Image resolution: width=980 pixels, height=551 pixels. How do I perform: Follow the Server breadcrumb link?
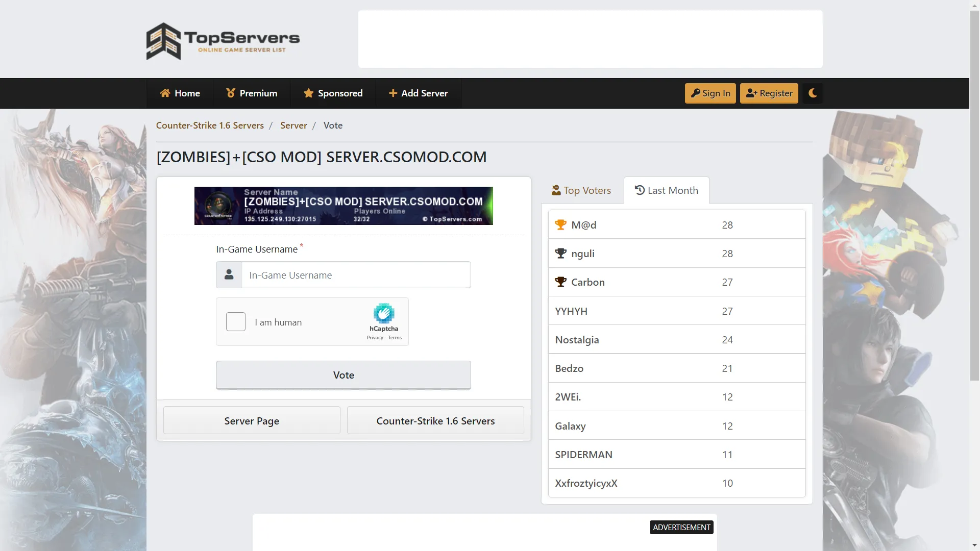[293, 126]
